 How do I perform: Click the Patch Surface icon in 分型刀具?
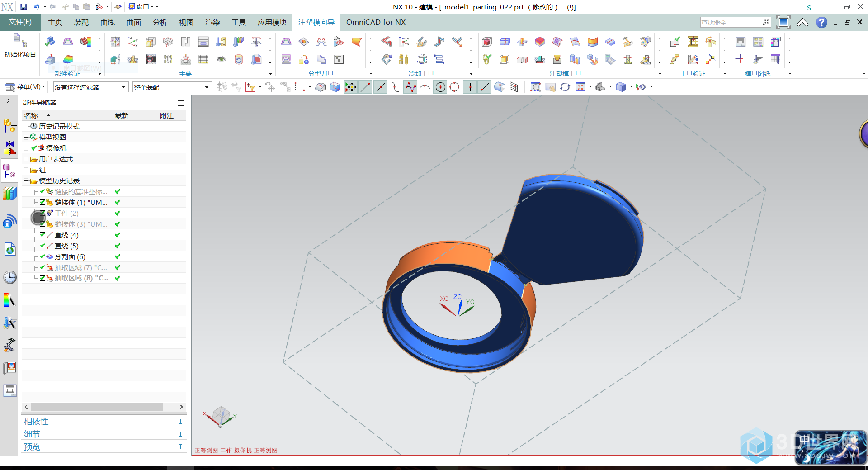pyautogui.click(x=304, y=42)
